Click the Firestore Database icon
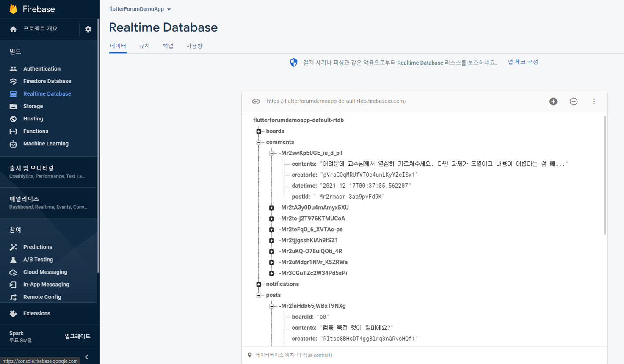The height and width of the screenshot is (364, 624). click(x=13, y=81)
